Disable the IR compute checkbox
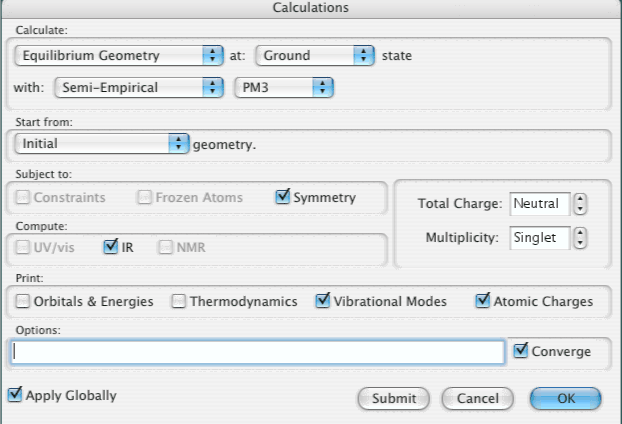The width and height of the screenshot is (622, 424). [111, 247]
